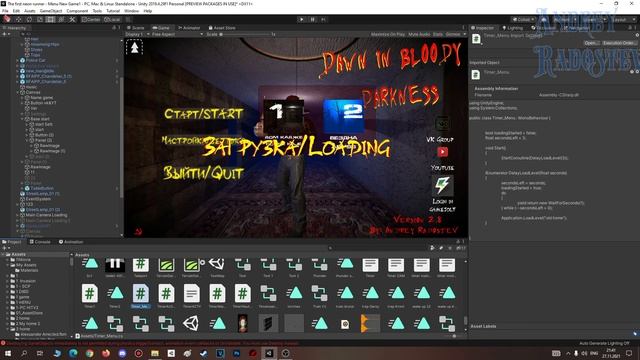Adjust the Game view Scale slider
This screenshot has width=640, height=360.
[245, 34]
